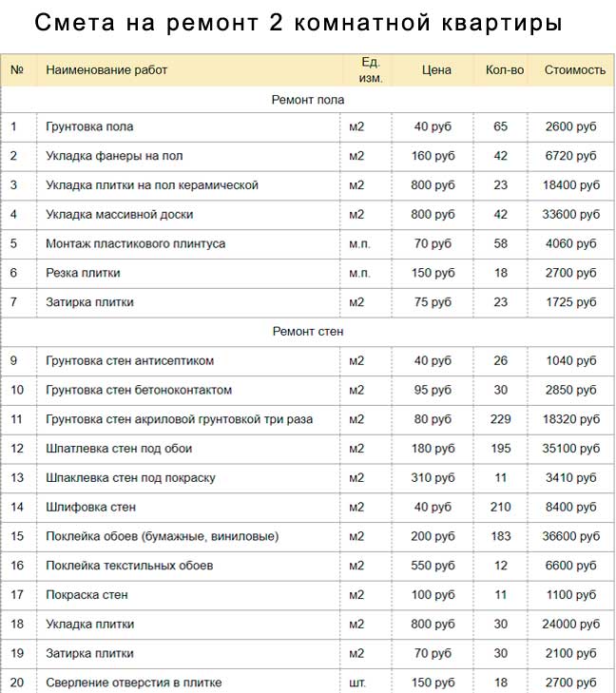Click the 'Наименование работ' column header
The height and width of the screenshot is (693, 616).
pyautogui.click(x=106, y=70)
